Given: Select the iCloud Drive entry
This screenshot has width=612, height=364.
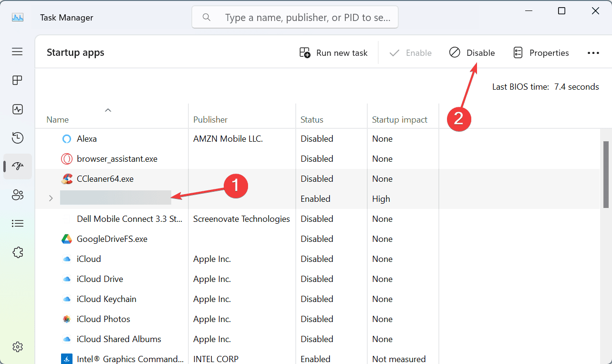Looking at the screenshot, I should tap(100, 279).
